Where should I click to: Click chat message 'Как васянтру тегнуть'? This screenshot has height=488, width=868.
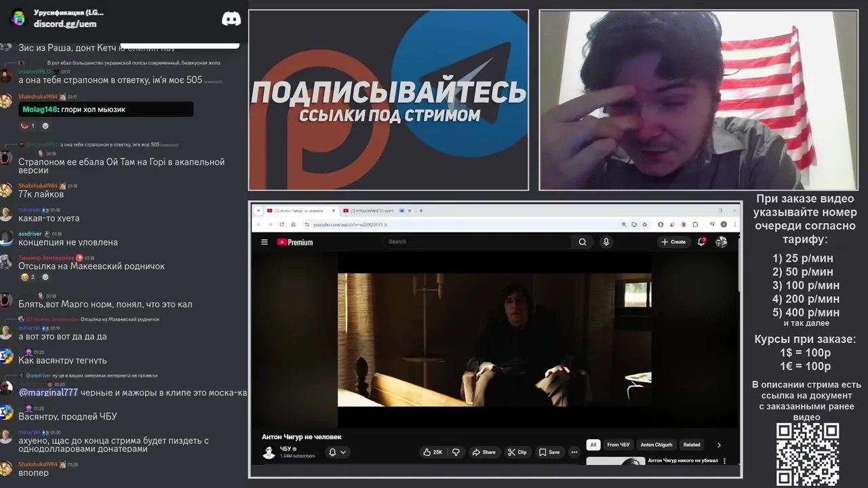[62, 361]
